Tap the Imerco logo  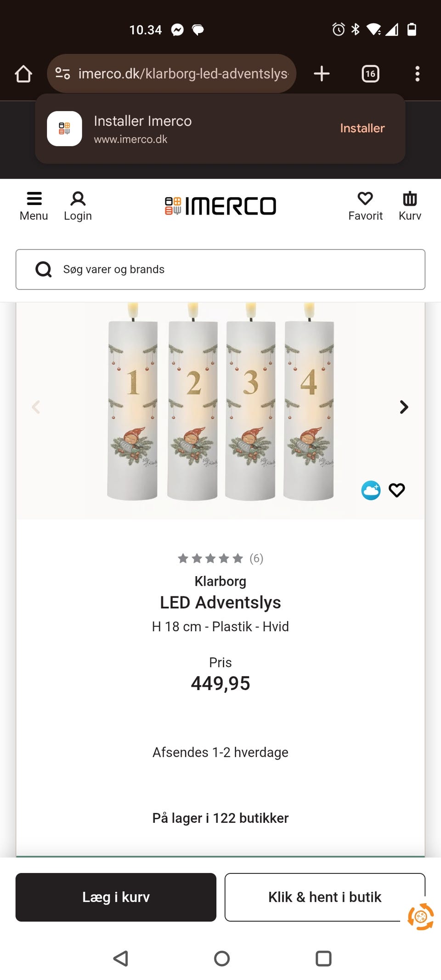(220, 206)
